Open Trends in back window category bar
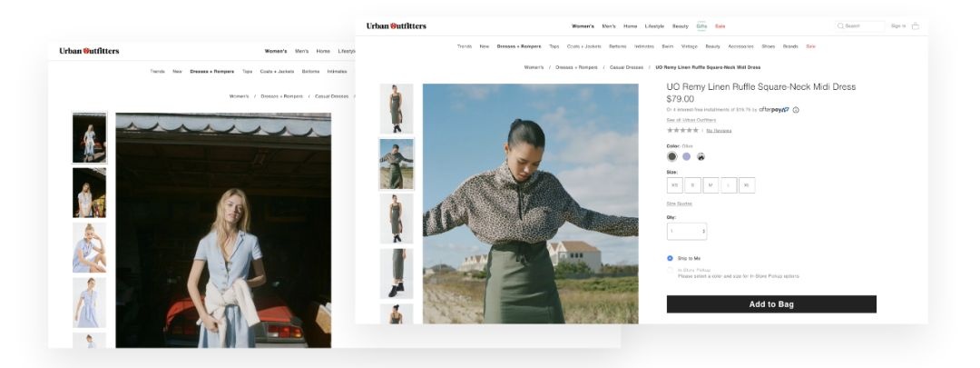The image size is (980, 368). (x=158, y=72)
